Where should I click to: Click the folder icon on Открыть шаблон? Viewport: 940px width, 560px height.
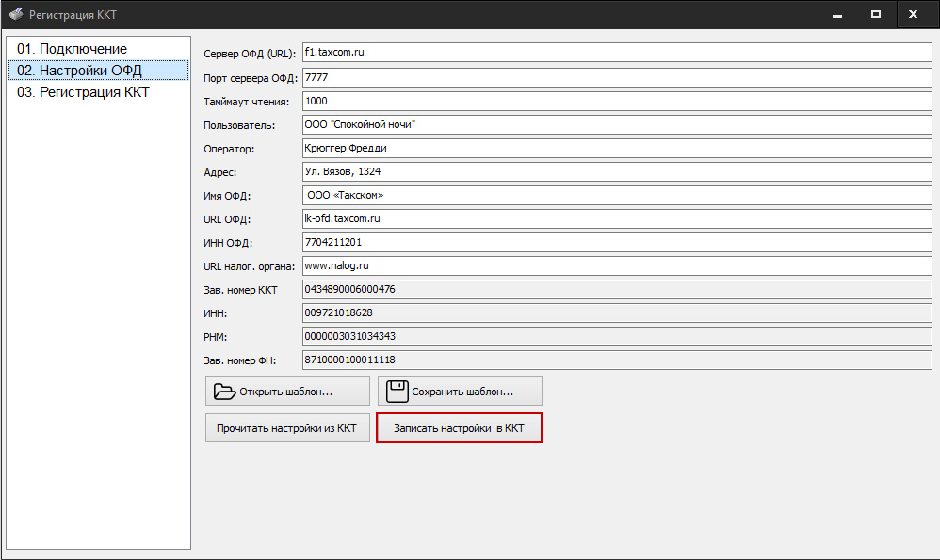[224, 392]
